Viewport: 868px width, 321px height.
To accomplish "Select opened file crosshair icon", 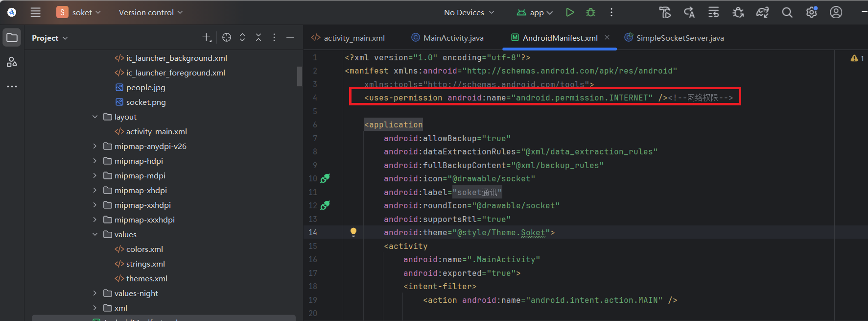I will (226, 37).
